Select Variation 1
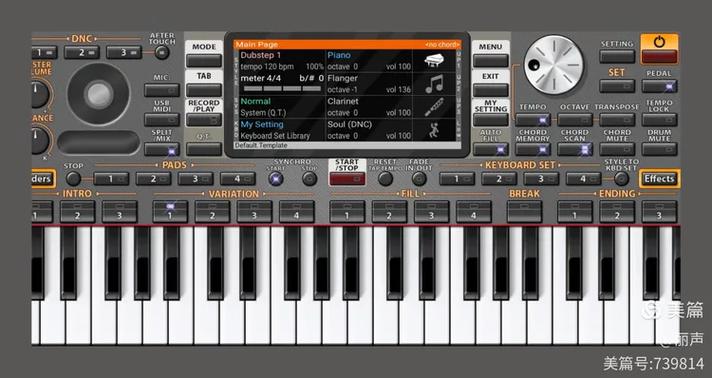This screenshot has height=378, width=712. point(170,212)
